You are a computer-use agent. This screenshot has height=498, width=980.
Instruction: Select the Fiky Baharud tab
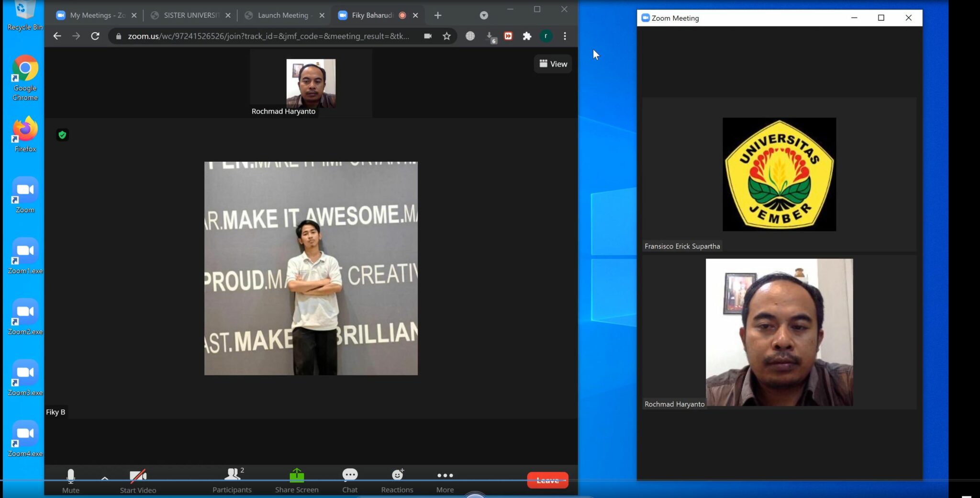(x=372, y=15)
